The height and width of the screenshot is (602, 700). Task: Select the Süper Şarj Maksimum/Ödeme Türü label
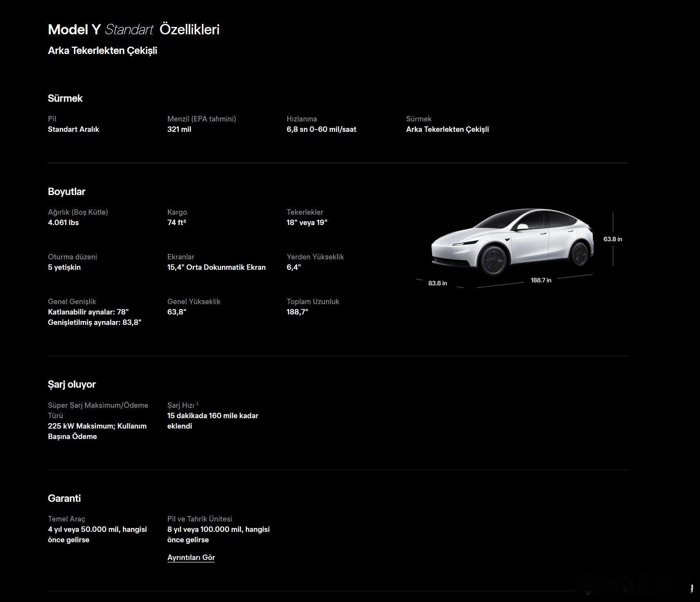click(98, 410)
